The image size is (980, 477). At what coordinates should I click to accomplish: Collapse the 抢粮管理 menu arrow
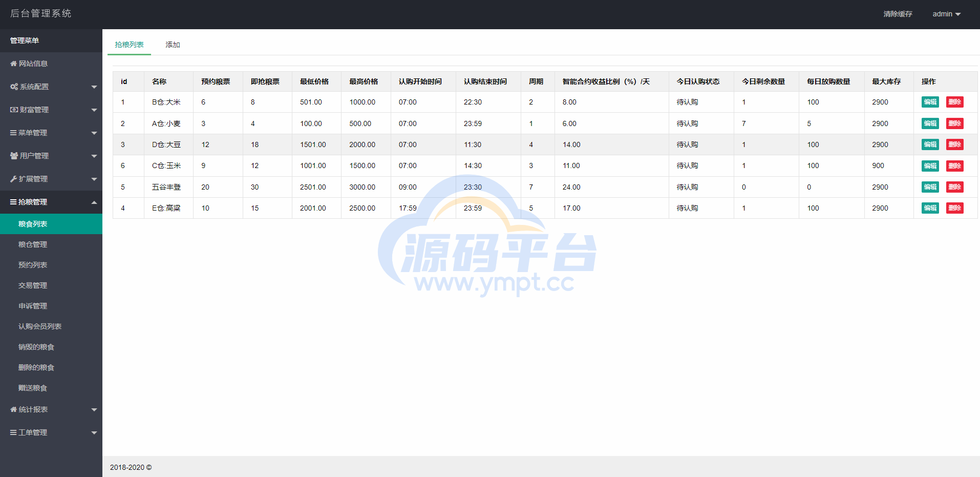94,202
